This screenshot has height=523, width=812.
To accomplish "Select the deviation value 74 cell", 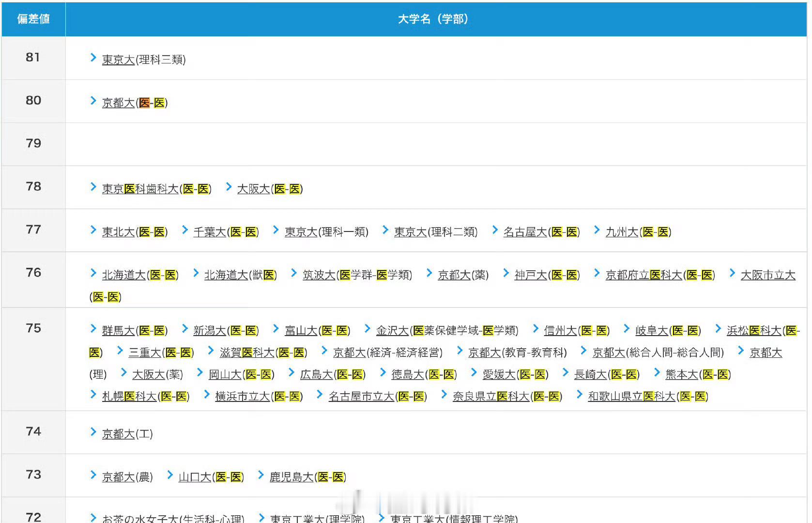I will click(x=33, y=432).
